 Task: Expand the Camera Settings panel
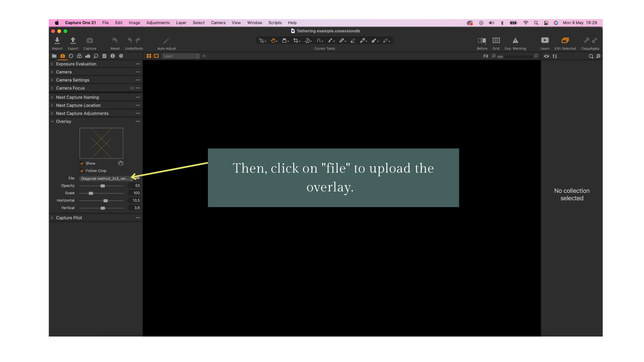tap(72, 80)
